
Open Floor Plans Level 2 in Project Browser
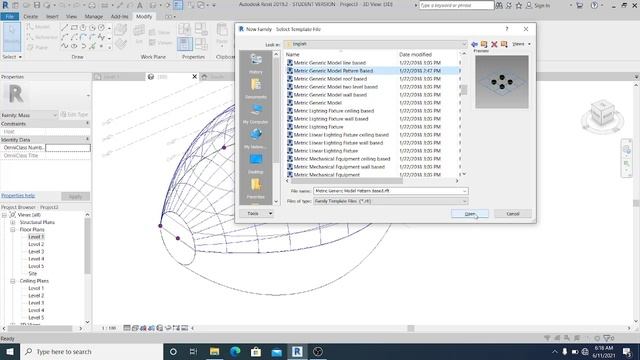click(x=36, y=244)
